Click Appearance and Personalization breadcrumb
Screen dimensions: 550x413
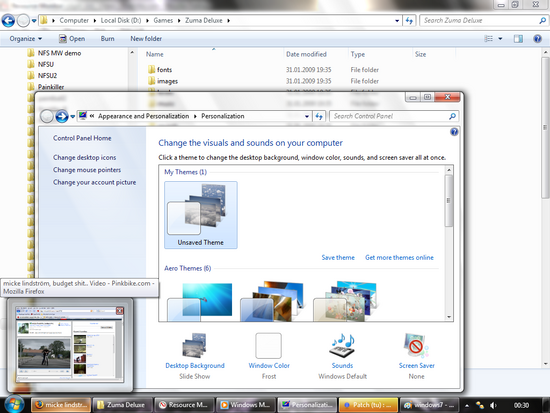click(x=143, y=116)
